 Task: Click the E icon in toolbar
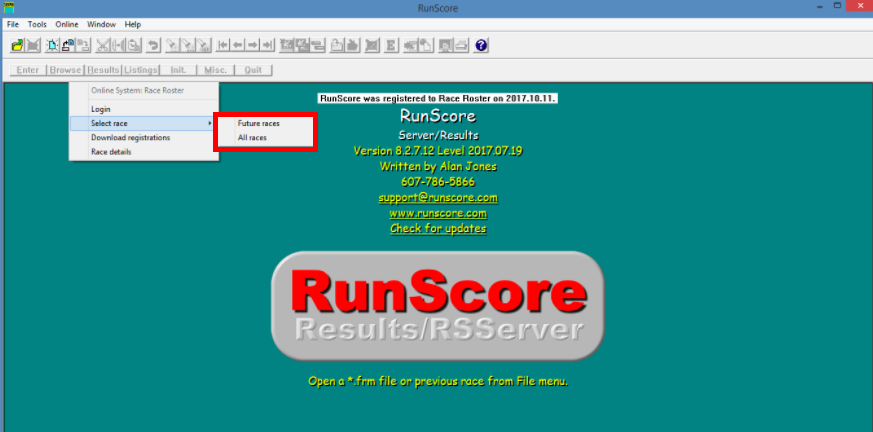(391, 45)
